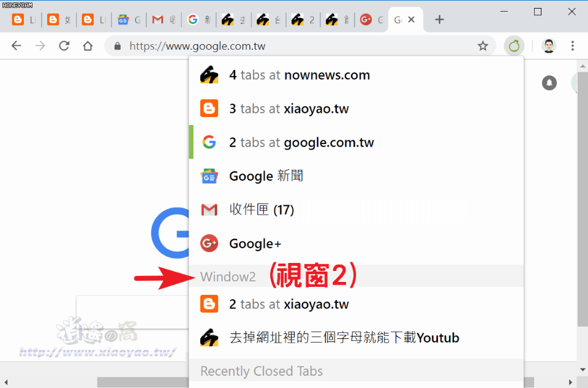Click the nownews icon beside the Youtub entry

point(209,337)
